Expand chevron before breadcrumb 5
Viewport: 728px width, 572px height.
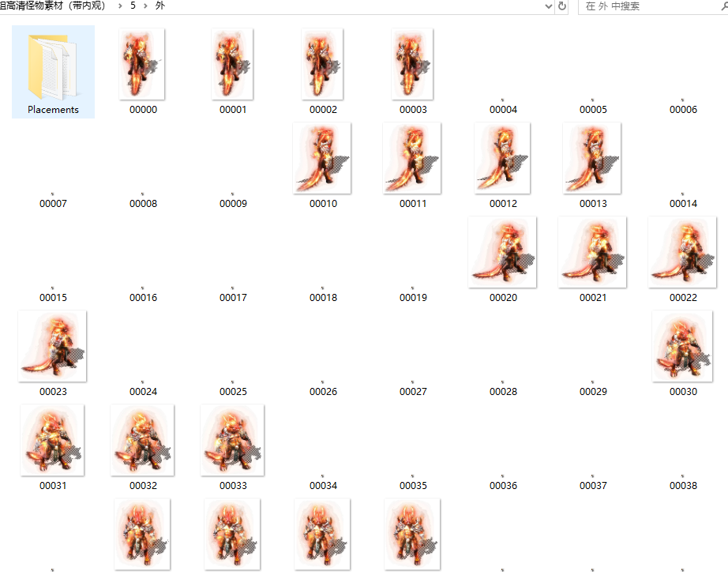pyautogui.click(x=120, y=6)
